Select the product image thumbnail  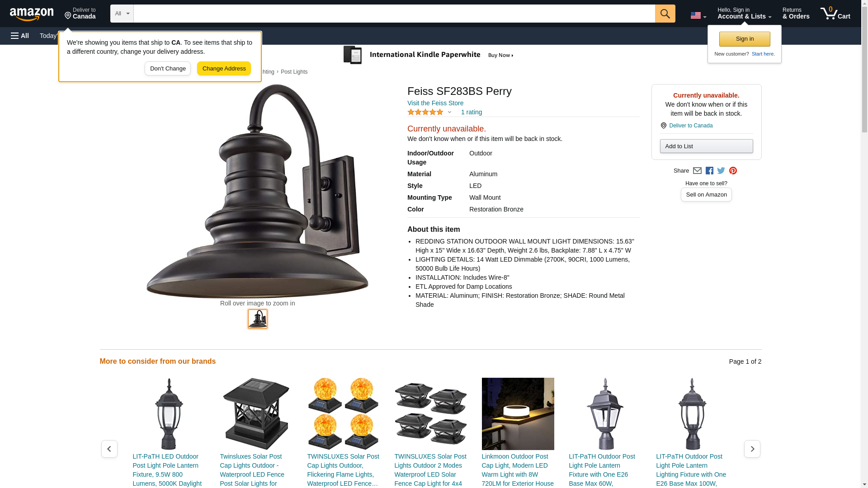click(258, 319)
